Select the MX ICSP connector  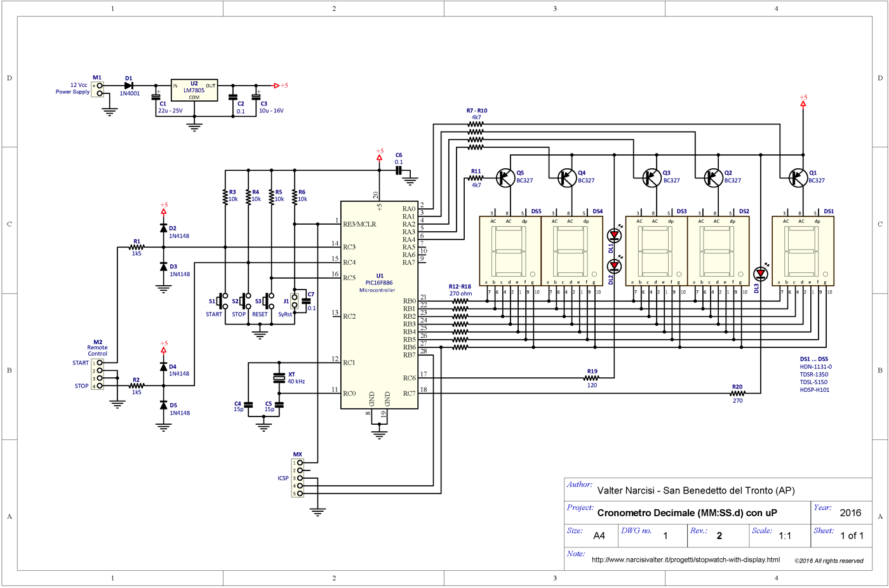[x=297, y=478]
